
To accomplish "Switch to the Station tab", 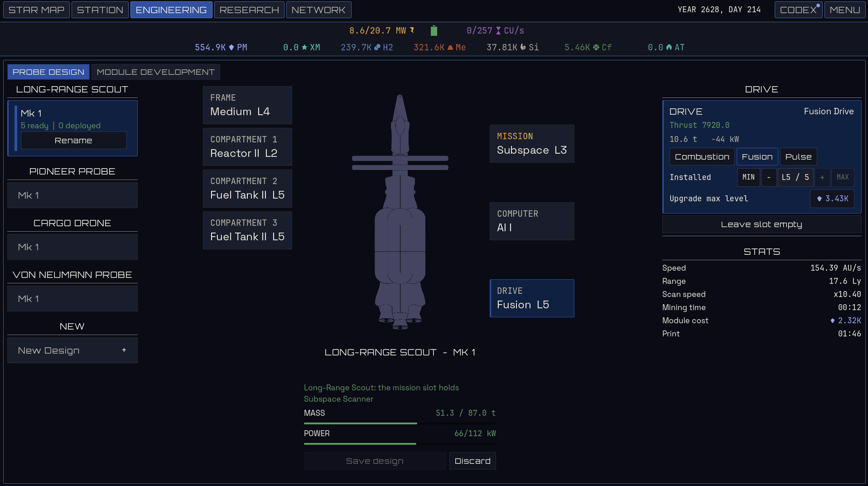I will (x=100, y=10).
